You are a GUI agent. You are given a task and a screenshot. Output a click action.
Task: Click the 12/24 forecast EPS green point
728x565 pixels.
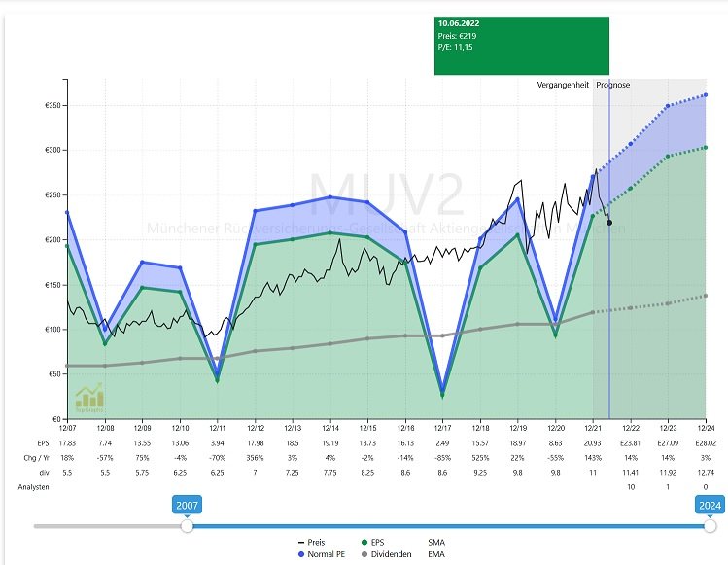click(x=706, y=148)
